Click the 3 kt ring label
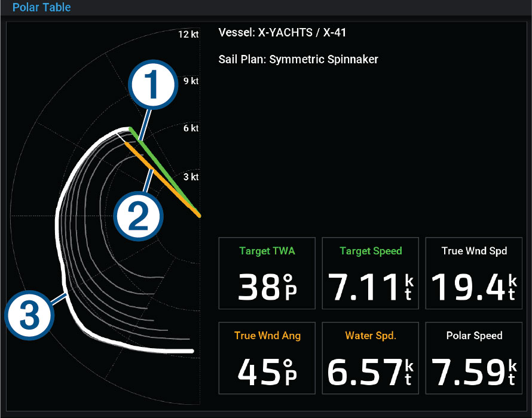 click(x=191, y=177)
